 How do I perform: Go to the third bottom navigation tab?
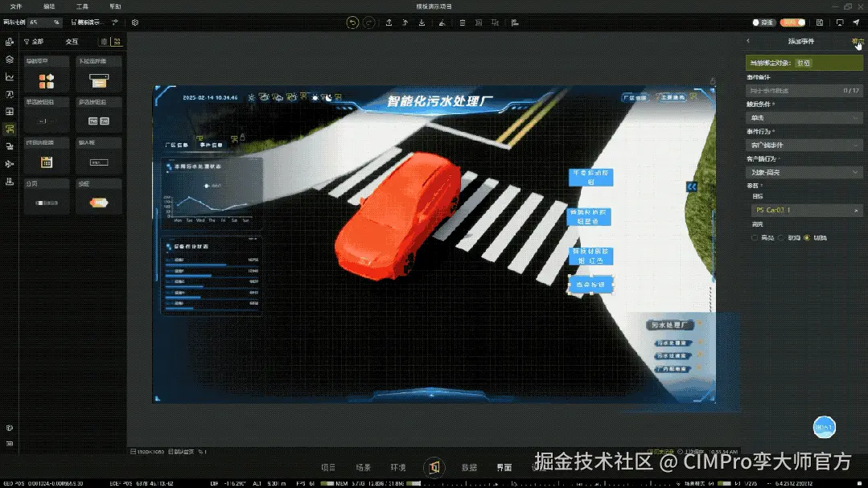pyautogui.click(x=398, y=468)
